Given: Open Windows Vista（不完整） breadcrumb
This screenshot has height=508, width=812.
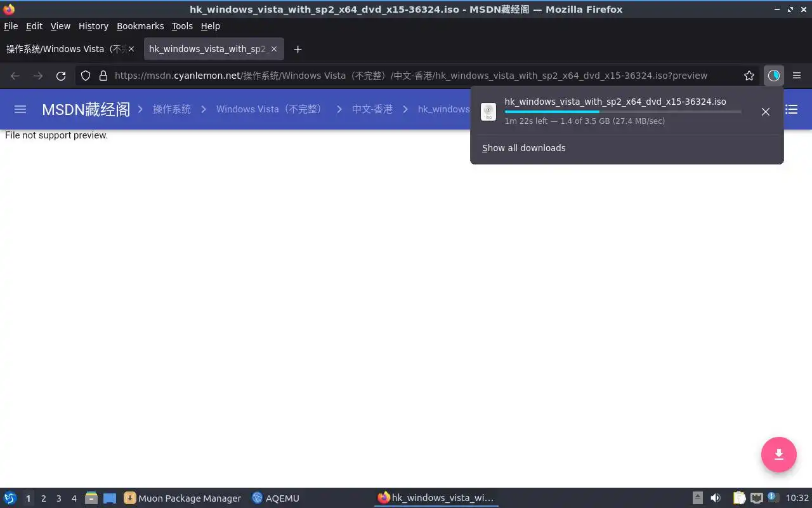Looking at the screenshot, I should point(271,109).
